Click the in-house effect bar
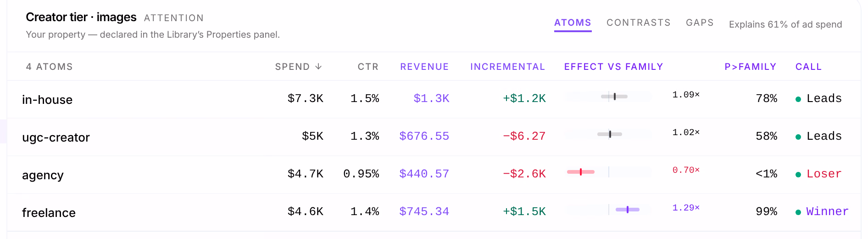 pyautogui.click(x=614, y=97)
